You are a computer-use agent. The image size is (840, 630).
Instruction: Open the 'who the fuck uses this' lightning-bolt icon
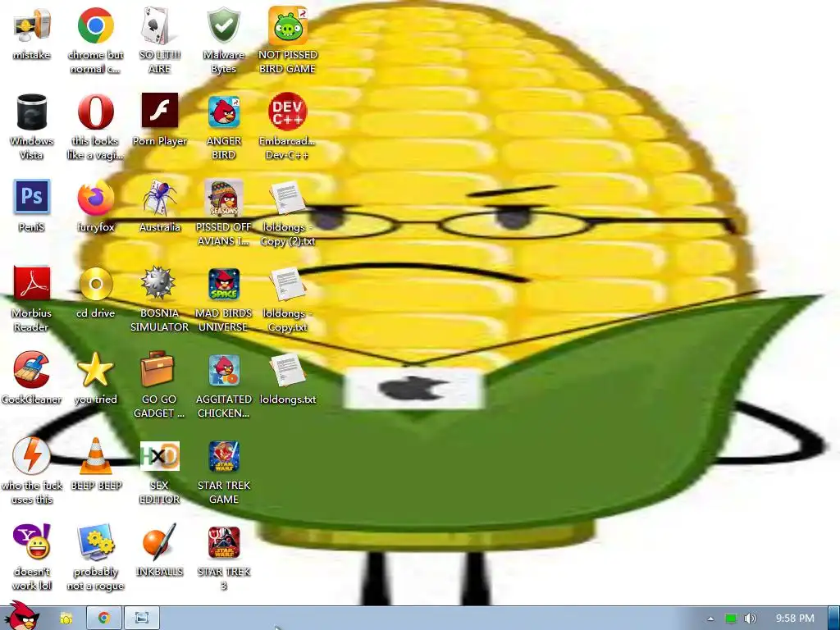pos(32,456)
